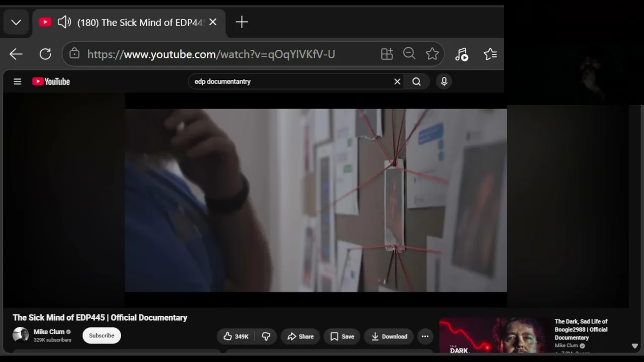Open a new browser tab
Screen dimensions: 644x362
242,22
